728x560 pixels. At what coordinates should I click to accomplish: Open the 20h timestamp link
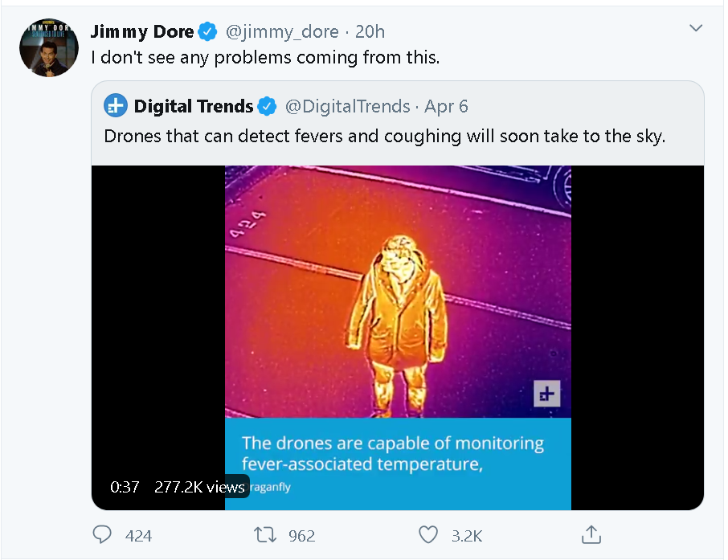(370, 31)
